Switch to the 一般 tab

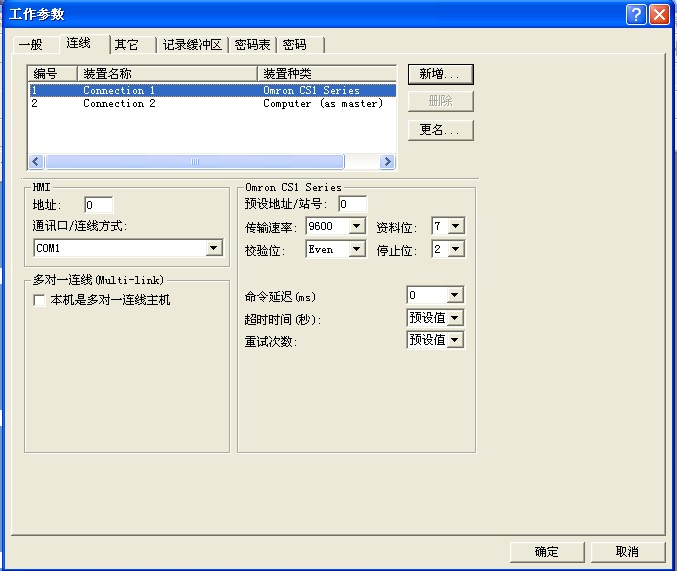[31, 45]
